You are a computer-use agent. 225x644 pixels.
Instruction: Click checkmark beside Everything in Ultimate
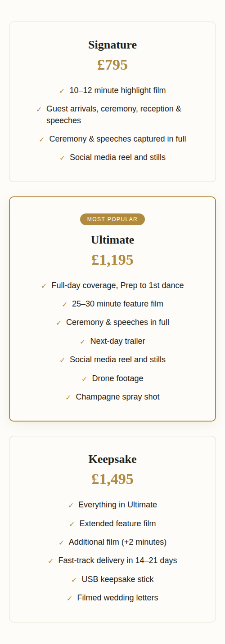(x=71, y=505)
